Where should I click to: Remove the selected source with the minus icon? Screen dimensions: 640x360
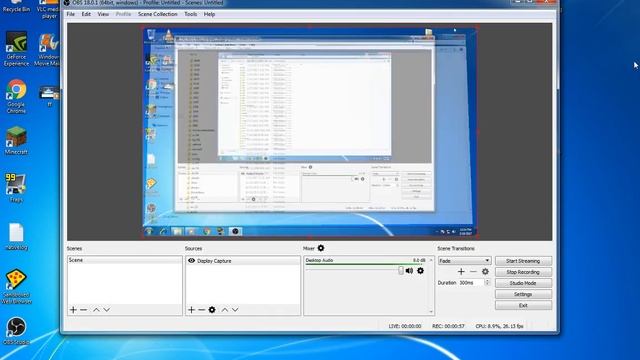[202, 310]
